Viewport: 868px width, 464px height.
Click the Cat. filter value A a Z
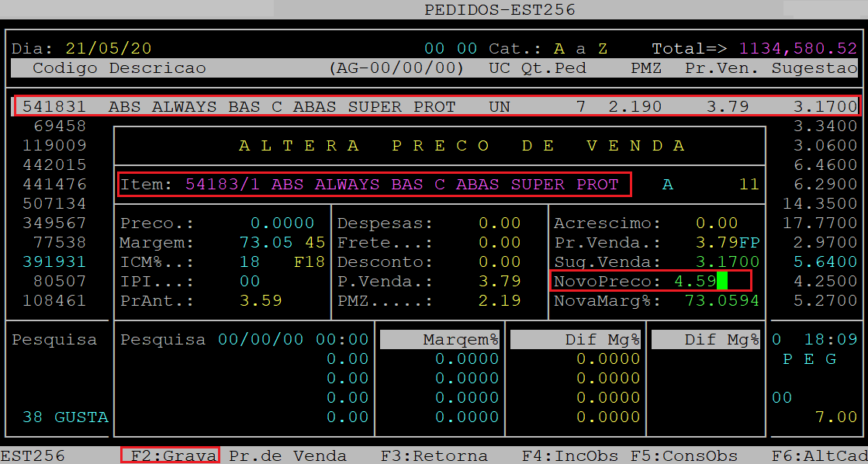pyautogui.click(x=580, y=48)
